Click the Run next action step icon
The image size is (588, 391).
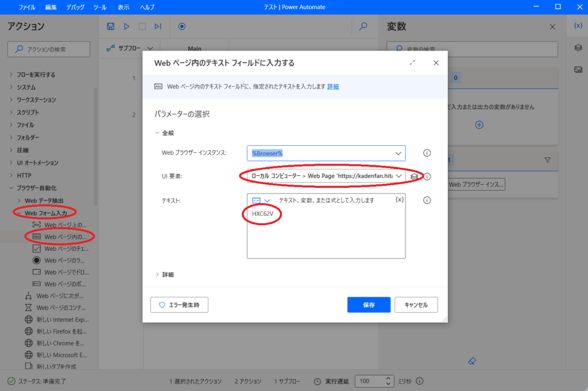point(158,26)
